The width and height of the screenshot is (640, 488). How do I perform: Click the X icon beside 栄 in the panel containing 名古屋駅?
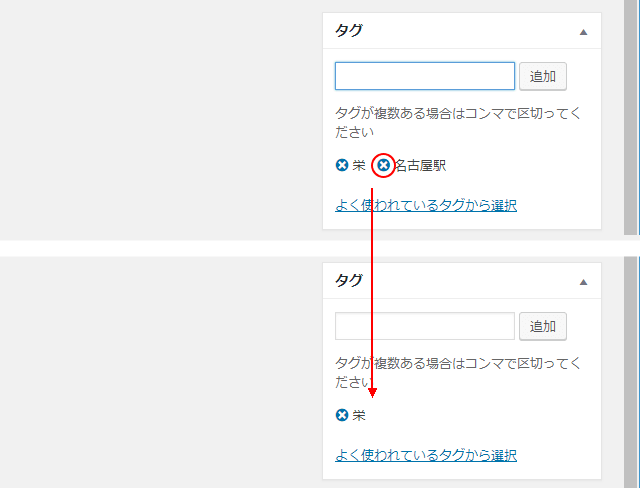(x=342, y=165)
